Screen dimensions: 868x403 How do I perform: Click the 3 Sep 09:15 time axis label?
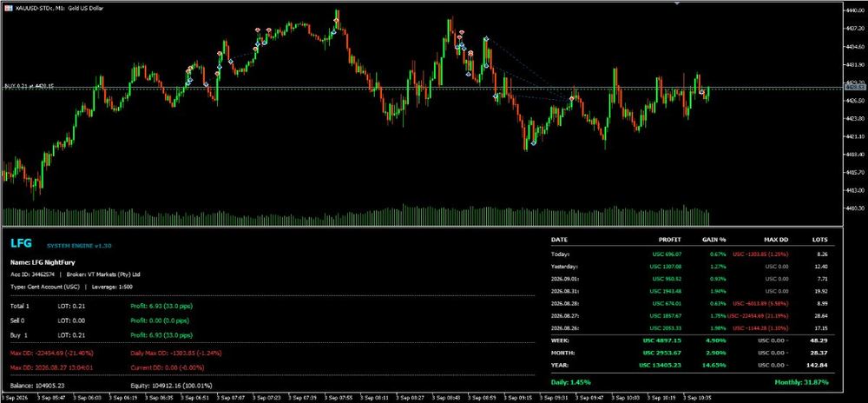(x=519, y=398)
